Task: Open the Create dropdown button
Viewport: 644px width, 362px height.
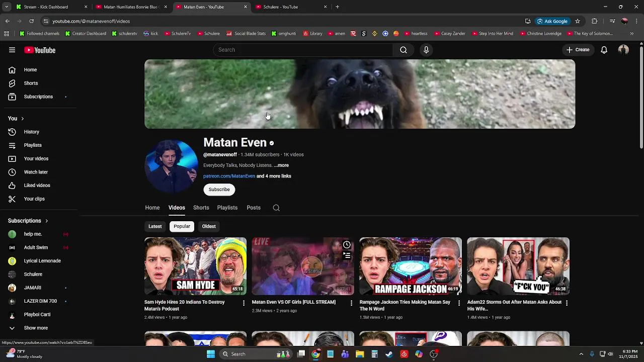Action: [x=578, y=50]
